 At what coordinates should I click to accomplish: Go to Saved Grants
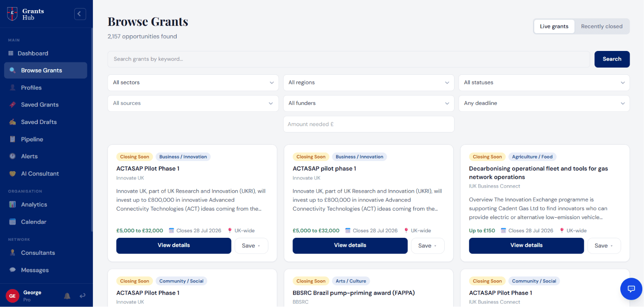pos(46,105)
